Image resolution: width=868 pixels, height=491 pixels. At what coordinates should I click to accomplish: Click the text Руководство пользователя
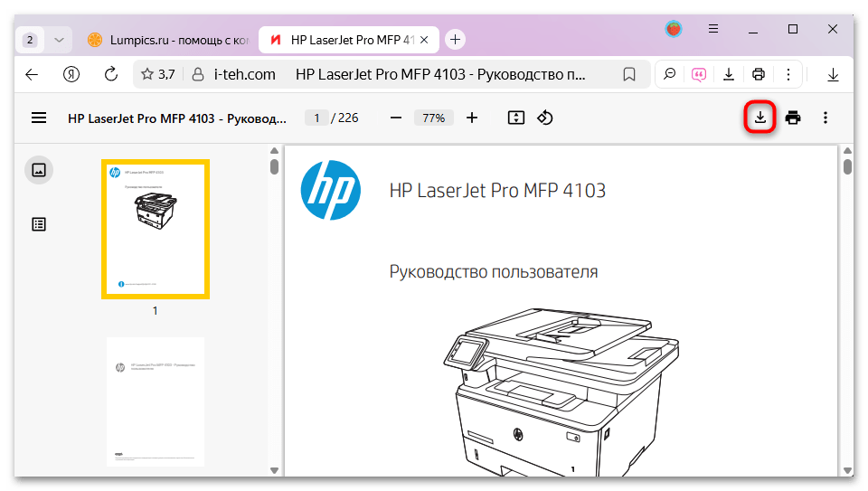pos(494,272)
